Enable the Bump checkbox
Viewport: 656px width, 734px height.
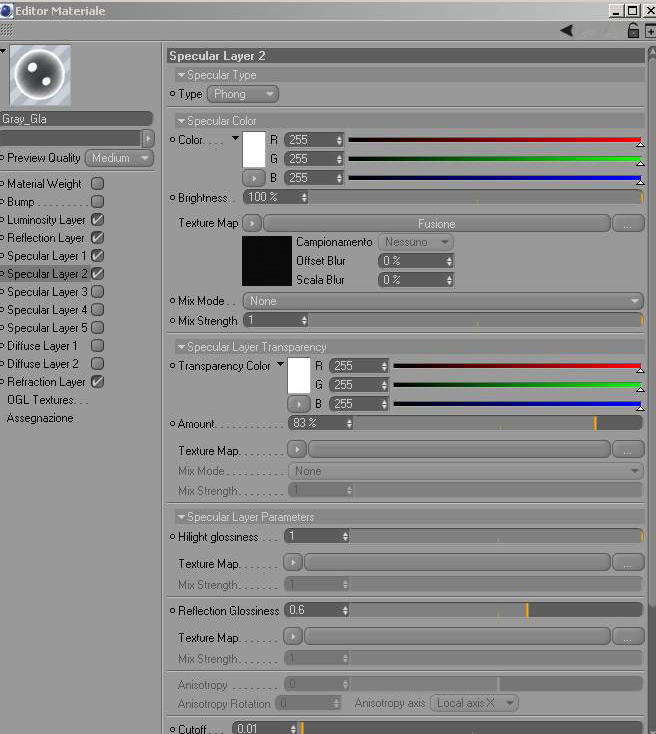tap(97, 202)
